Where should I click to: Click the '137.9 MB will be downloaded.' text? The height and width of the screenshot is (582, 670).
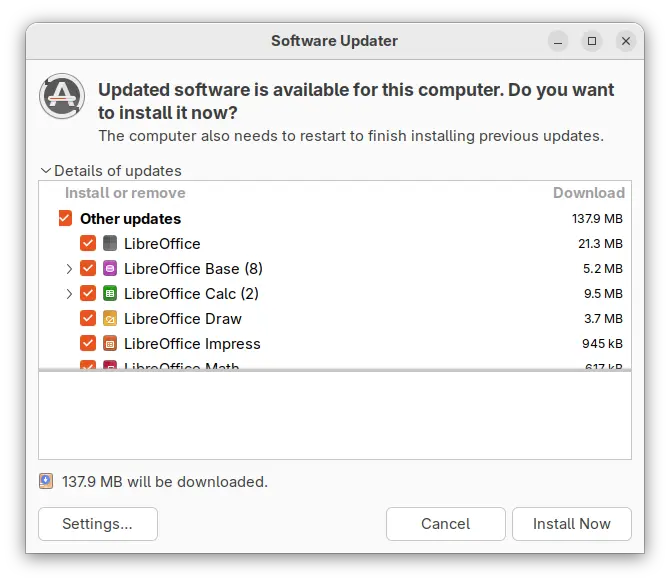(165, 482)
